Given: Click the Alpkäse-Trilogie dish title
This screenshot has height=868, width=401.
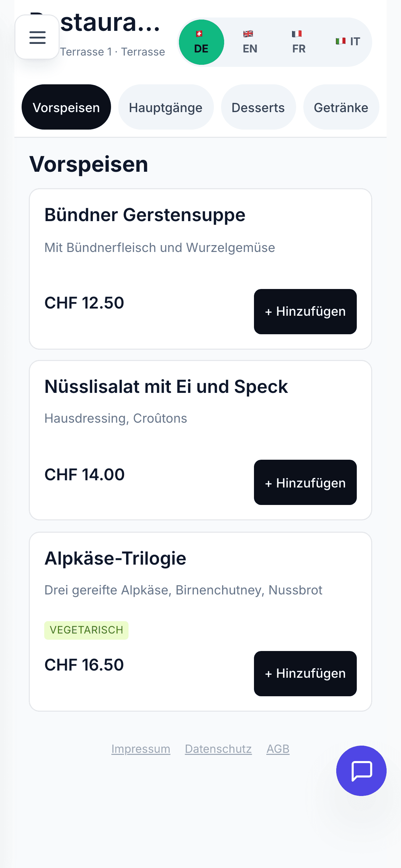Looking at the screenshot, I should (x=115, y=558).
